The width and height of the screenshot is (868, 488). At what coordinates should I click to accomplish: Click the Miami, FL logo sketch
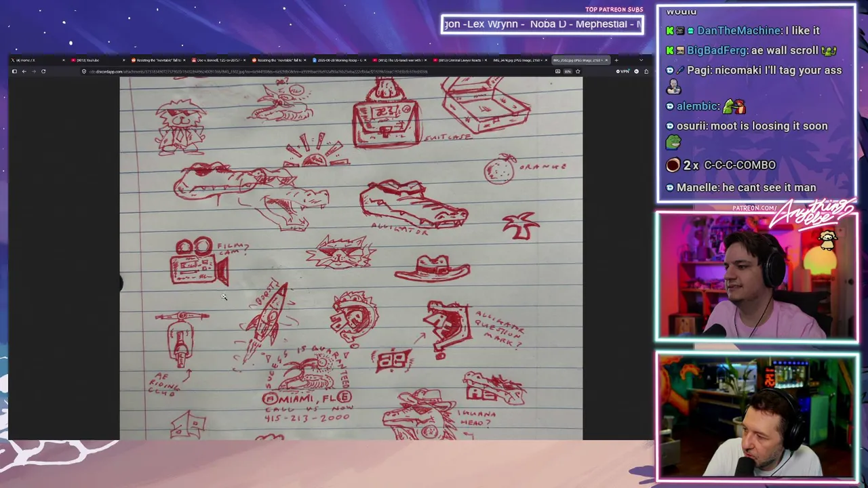(307, 386)
